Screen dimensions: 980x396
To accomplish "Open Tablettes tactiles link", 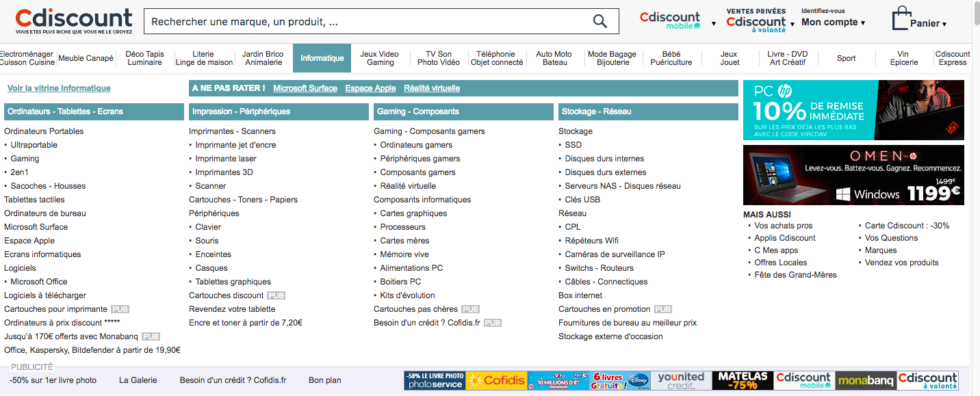I will 34,200.
